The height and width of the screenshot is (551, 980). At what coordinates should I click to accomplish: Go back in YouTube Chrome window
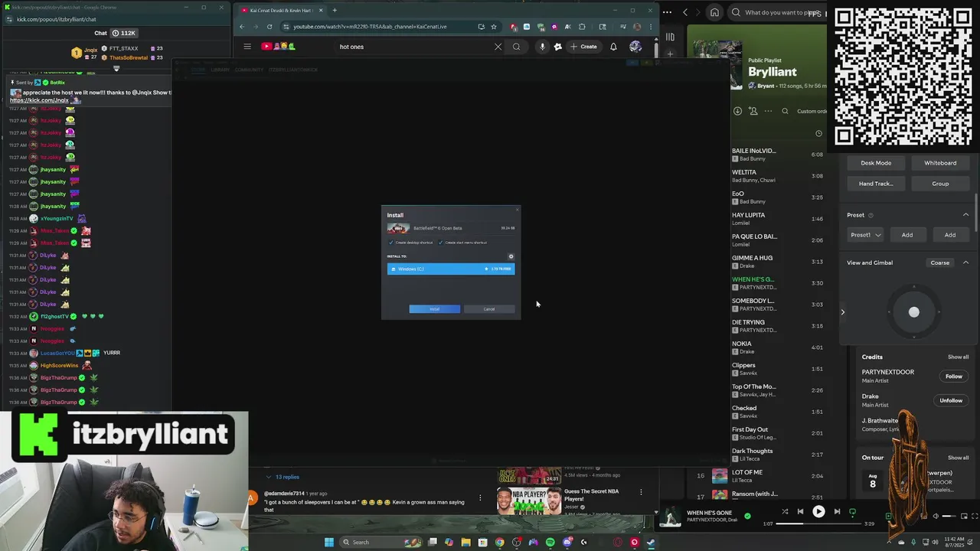tap(242, 27)
